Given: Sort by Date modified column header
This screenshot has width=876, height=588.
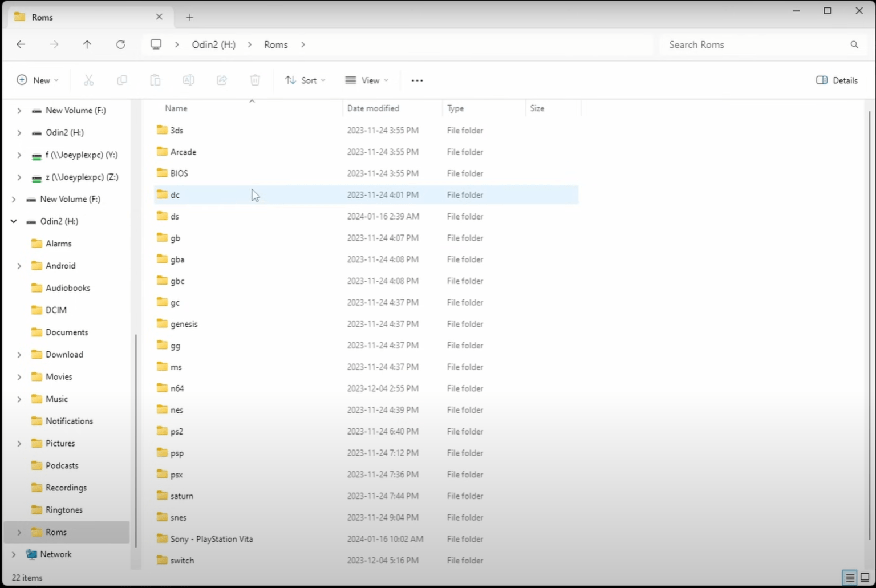Looking at the screenshot, I should [373, 108].
